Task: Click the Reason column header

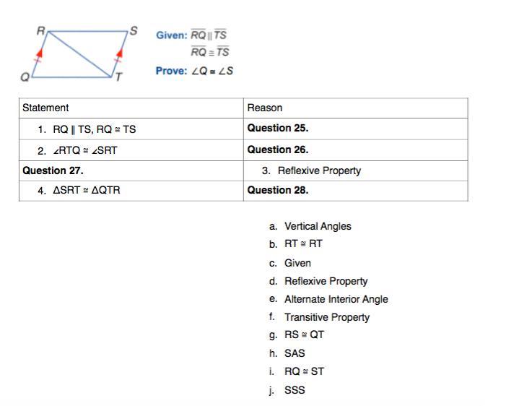Action: [x=265, y=108]
